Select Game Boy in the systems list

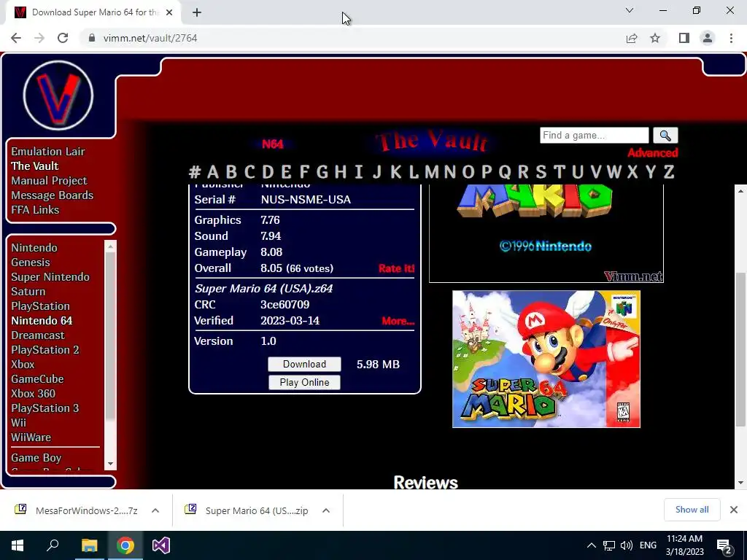[x=36, y=458]
